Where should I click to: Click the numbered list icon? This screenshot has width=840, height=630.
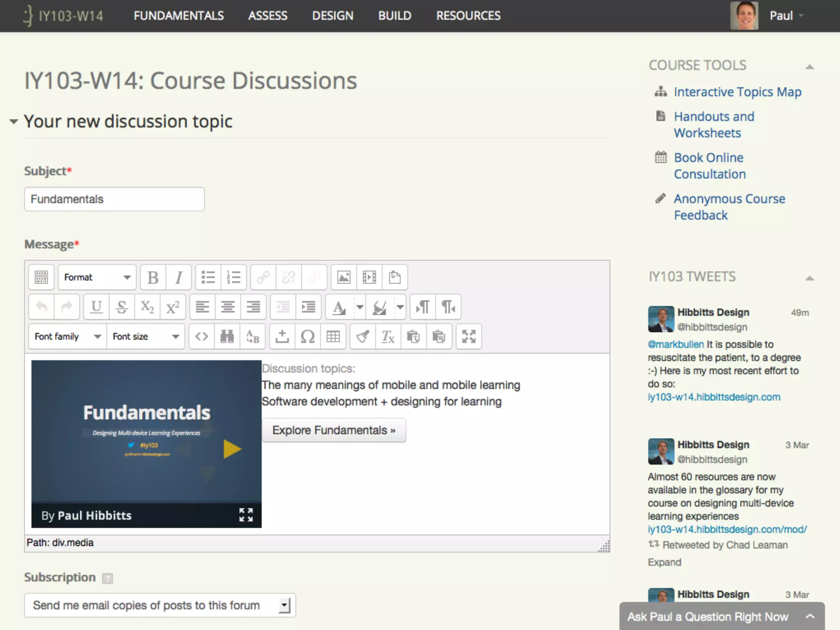click(233, 278)
